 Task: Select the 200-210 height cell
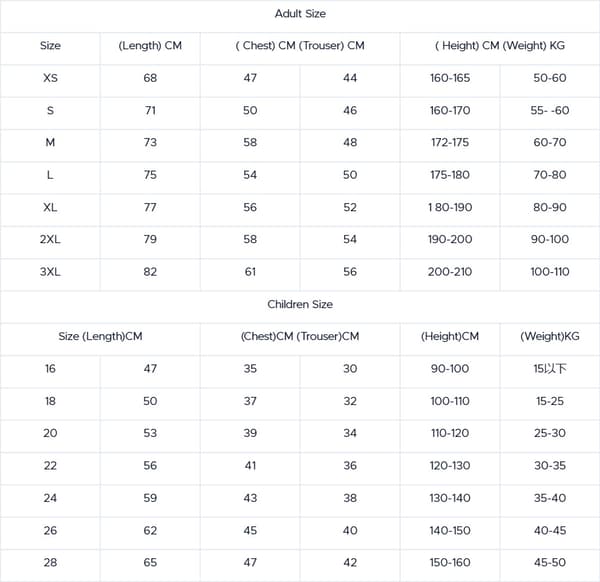pos(450,272)
